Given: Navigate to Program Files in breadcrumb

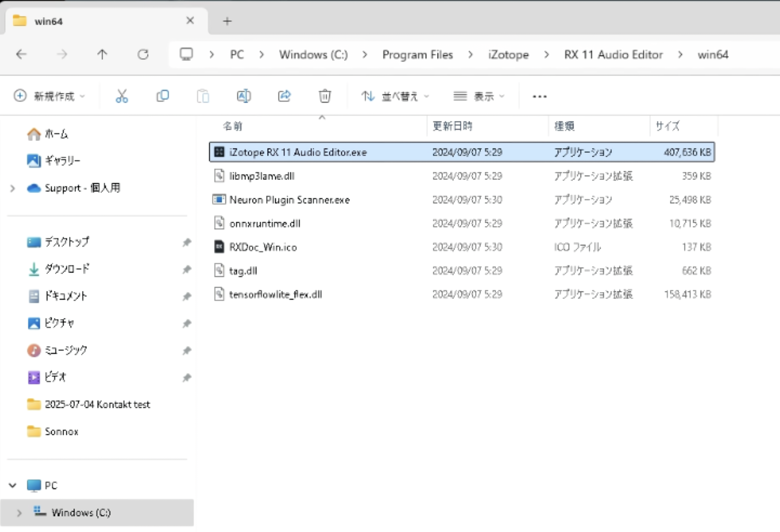Looking at the screenshot, I should coord(418,54).
